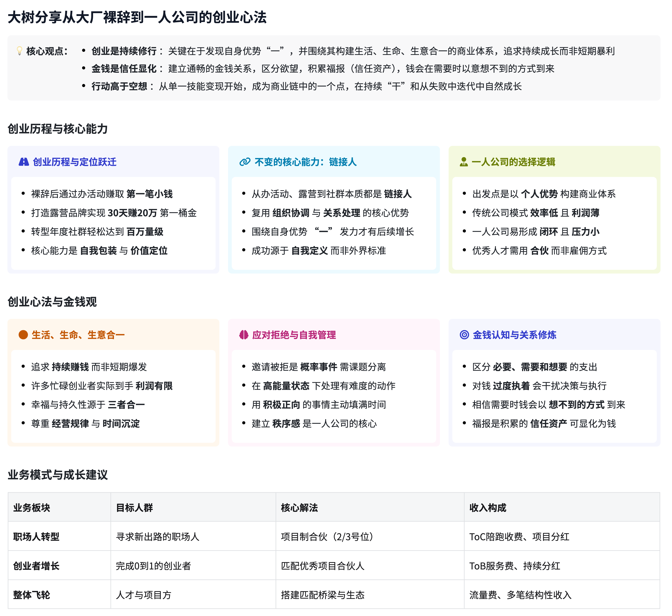Select the 业务模式与成长建议 section heading
Image resolution: width=672 pixels, height=616 pixels.
[58, 475]
